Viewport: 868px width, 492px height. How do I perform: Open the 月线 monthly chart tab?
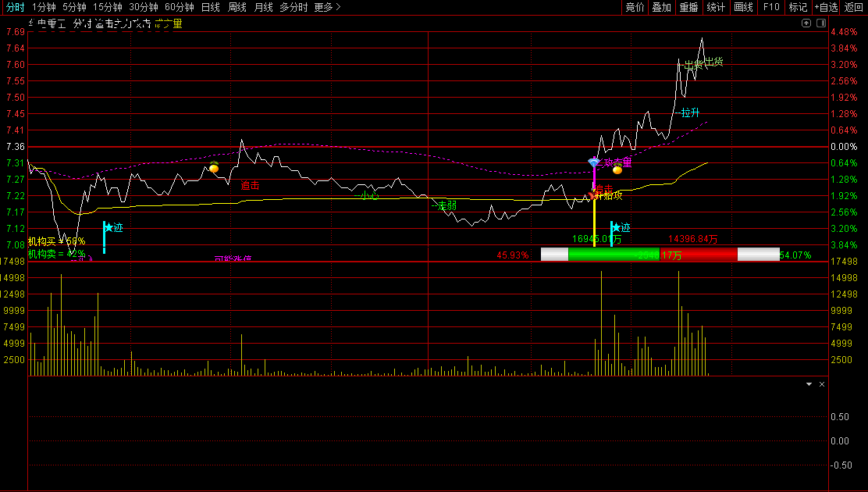264,7
